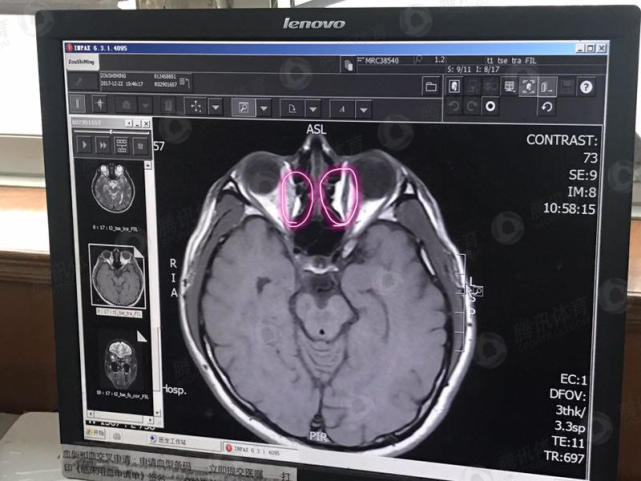Screen dimensions: 641x481
Task: Click the 'S: 9/11 I: 8/17' counter
Action: [473, 69]
